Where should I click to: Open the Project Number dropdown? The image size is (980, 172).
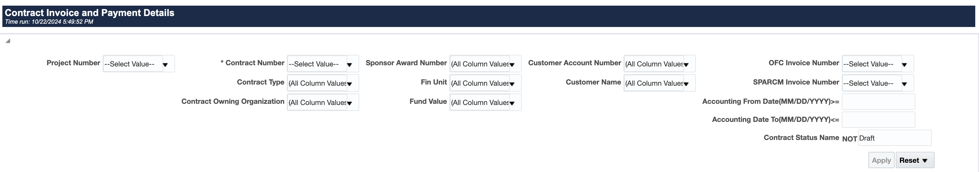coord(165,64)
